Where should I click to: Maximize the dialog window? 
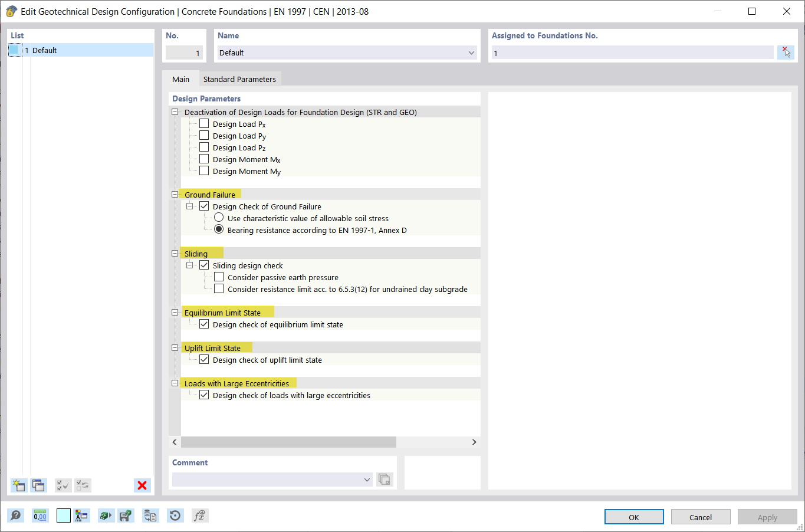tap(752, 11)
